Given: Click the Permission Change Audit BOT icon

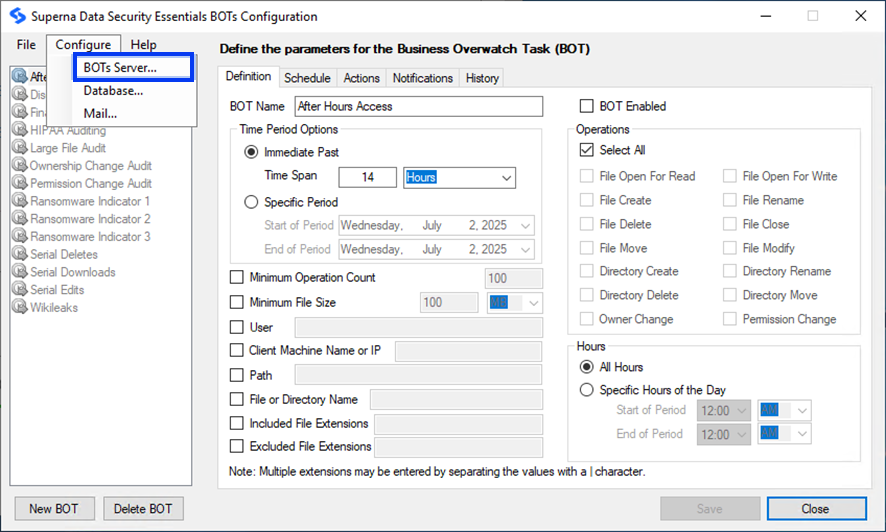Looking at the screenshot, I should [20, 183].
